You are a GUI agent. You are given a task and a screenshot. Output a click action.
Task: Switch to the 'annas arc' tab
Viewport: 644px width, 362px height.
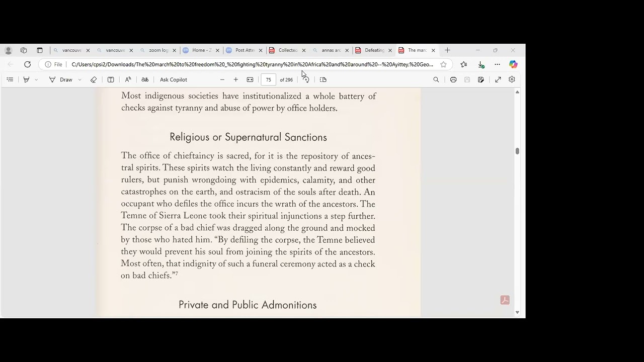[331, 50]
